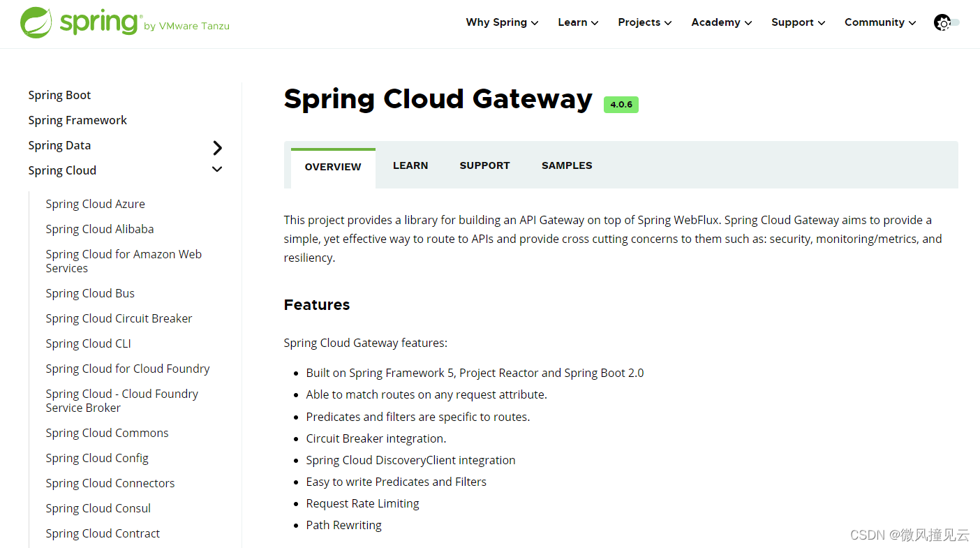980x548 pixels.
Task: Click the 'Path Rewriting' bullet text
Action: tap(343, 525)
